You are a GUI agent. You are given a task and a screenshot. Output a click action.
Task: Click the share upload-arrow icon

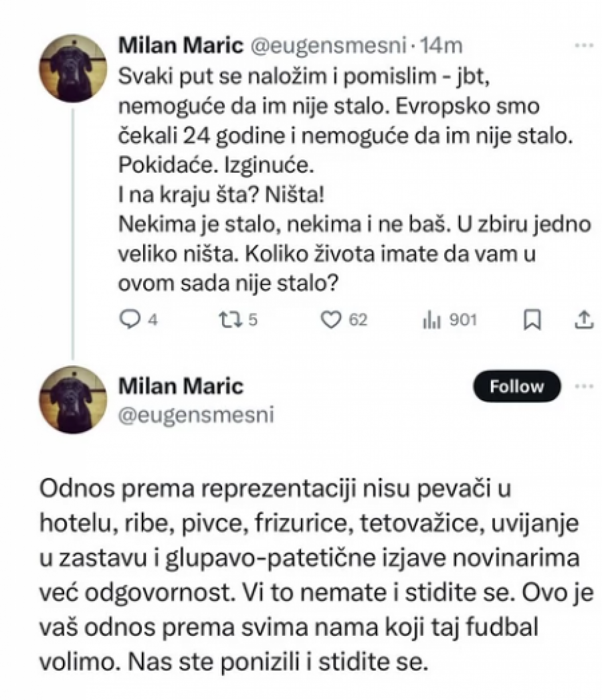pos(583,321)
